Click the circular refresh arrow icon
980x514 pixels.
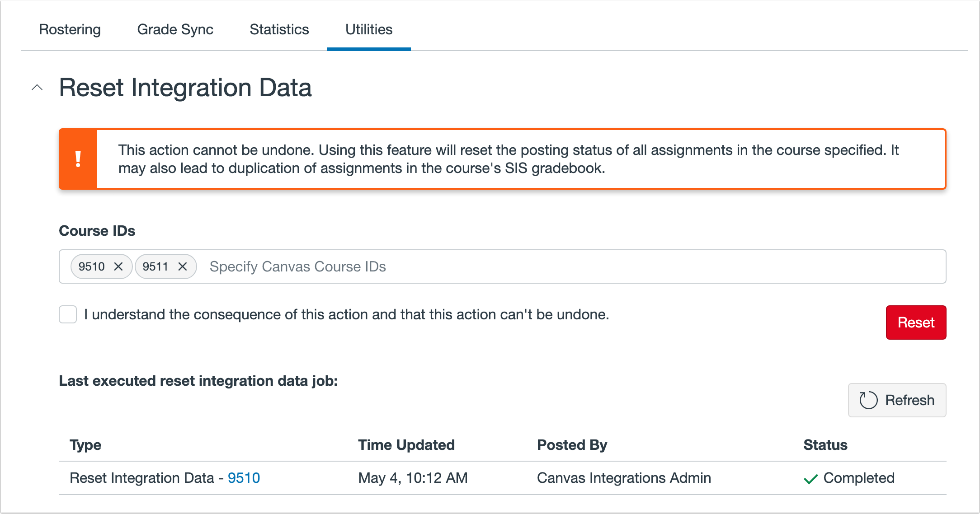point(868,400)
